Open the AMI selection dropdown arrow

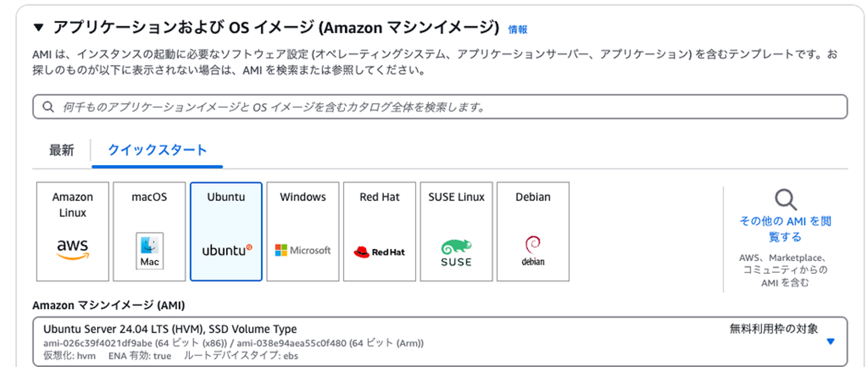(830, 342)
